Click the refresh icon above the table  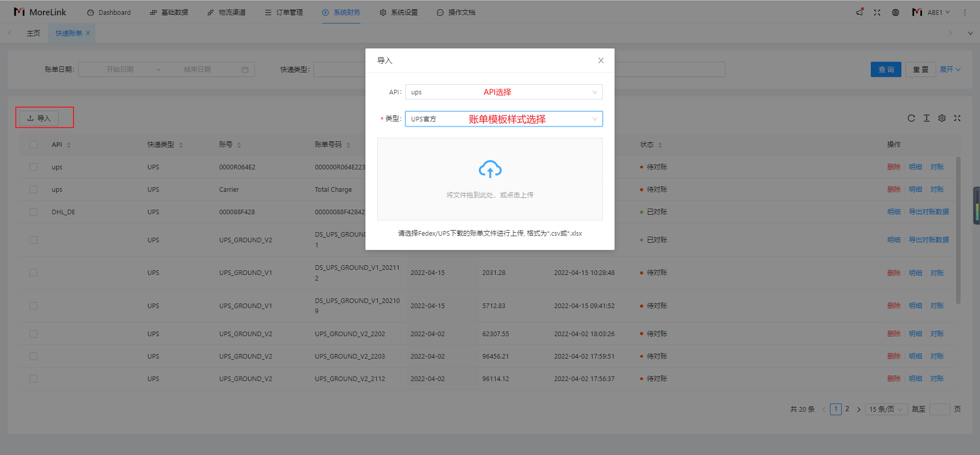[x=911, y=118]
